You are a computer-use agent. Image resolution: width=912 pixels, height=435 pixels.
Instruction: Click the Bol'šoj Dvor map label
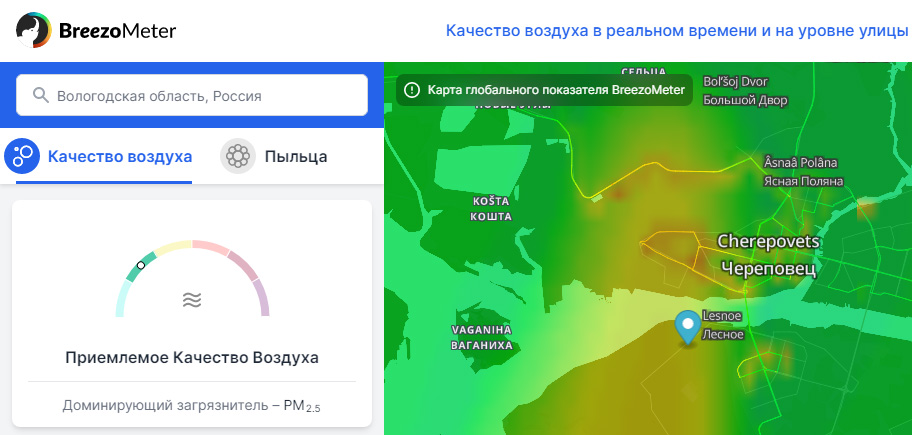(x=736, y=81)
